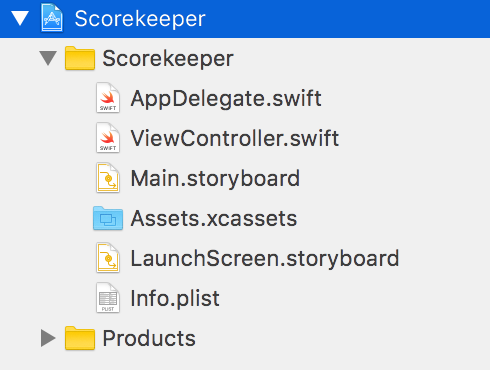The height and width of the screenshot is (370, 490).
Task: Click the ViewController.swift Swift file icon
Action: point(108,138)
